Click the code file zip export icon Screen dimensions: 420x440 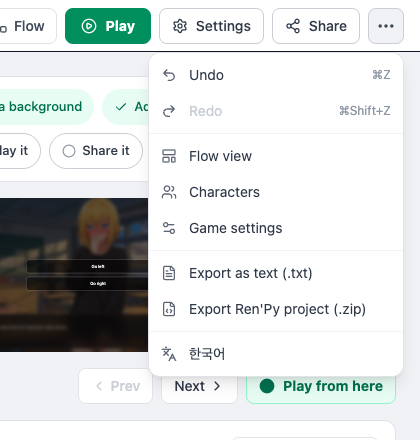169,309
